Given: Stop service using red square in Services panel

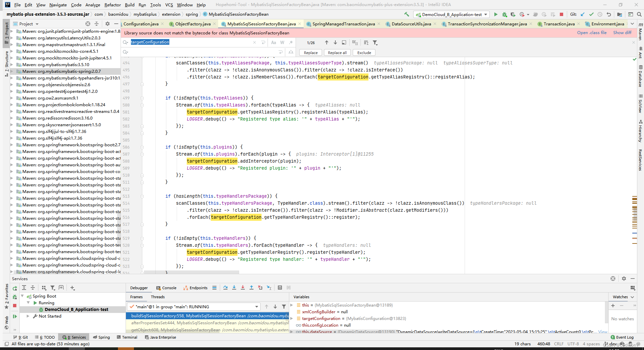Looking at the screenshot, I should 15,306.
